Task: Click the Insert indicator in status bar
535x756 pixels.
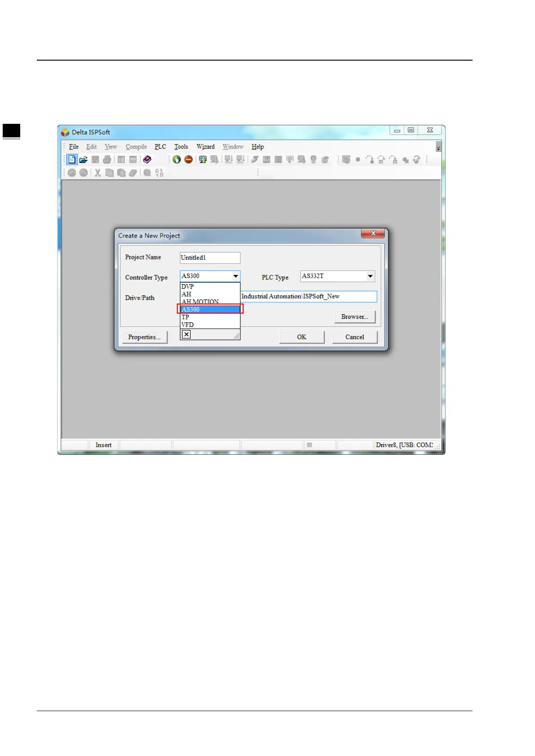Action: click(103, 445)
